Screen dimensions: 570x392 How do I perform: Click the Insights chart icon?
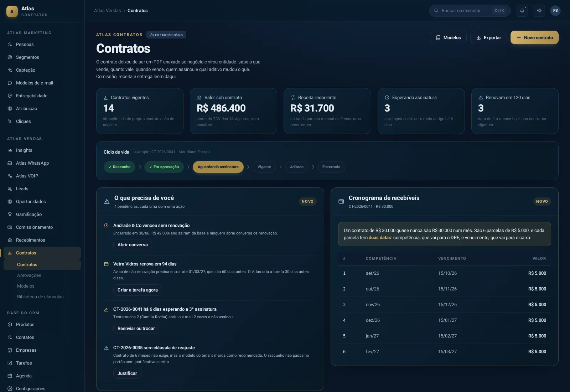(10, 150)
